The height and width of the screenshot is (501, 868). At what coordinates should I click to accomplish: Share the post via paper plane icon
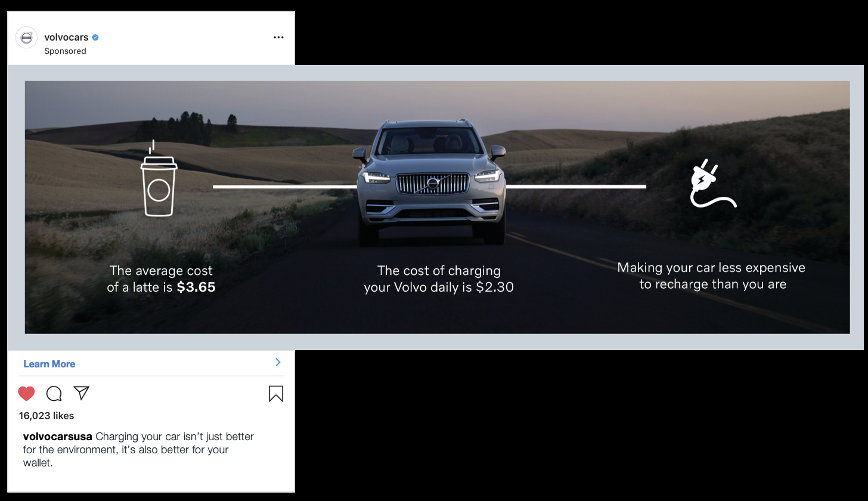click(x=82, y=393)
